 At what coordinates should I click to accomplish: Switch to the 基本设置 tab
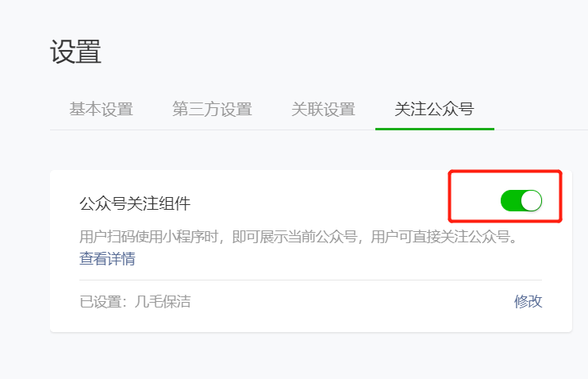pyautogui.click(x=102, y=110)
